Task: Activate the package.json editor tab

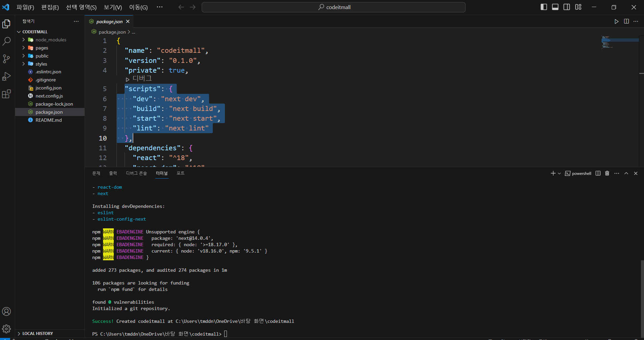Action: point(109,22)
